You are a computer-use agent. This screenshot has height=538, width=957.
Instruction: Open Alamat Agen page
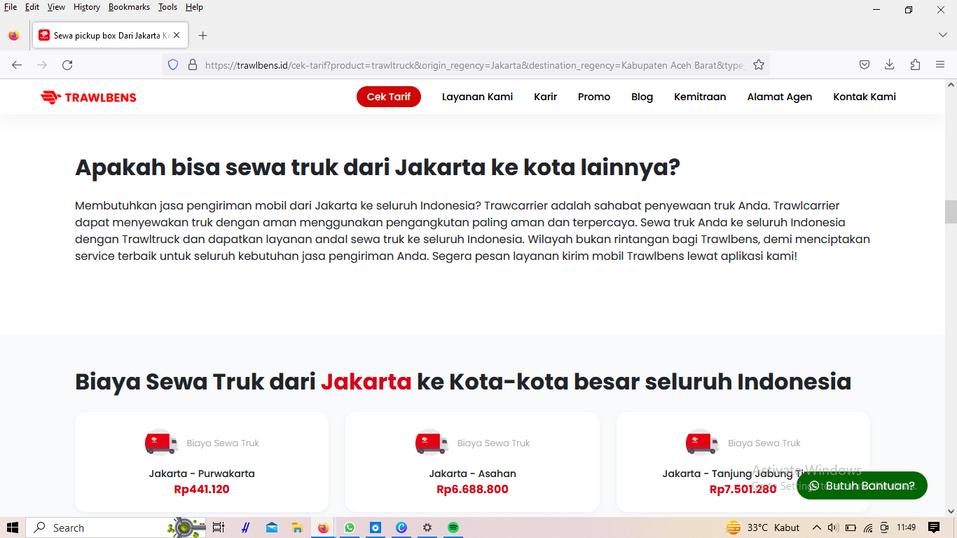coord(779,96)
